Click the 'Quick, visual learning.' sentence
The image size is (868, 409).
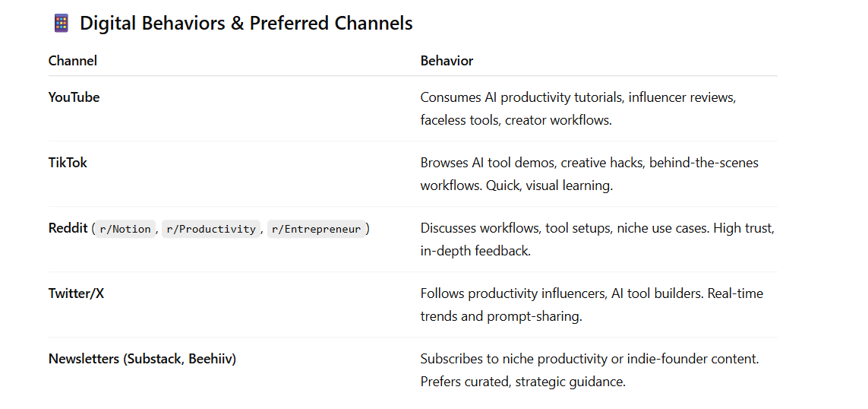click(x=550, y=185)
